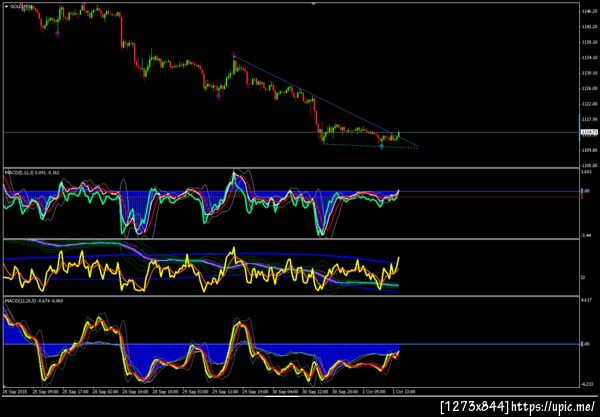600x417 pixels.
Task: Click the 28 Sep 18:00 time label
Action: tap(165, 392)
